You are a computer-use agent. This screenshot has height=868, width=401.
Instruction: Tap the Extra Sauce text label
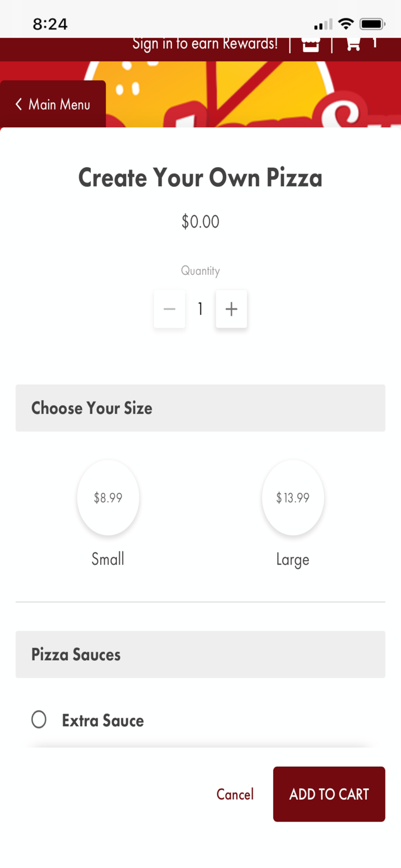(103, 720)
